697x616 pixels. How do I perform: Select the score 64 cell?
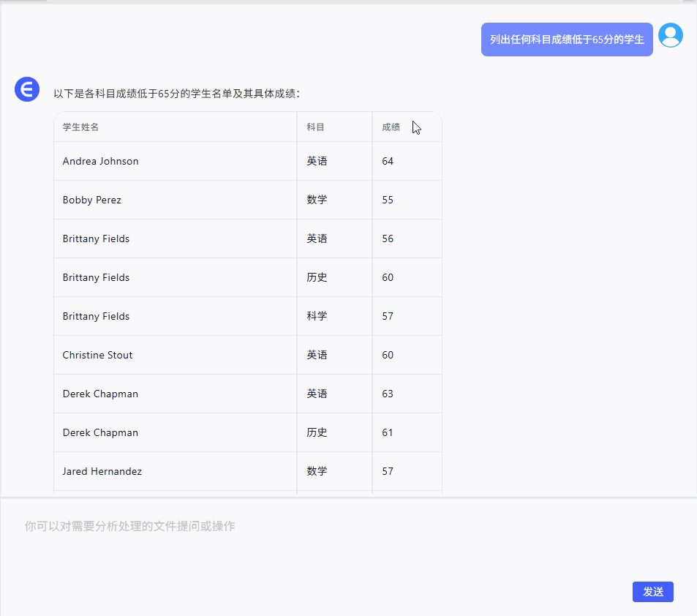388,161
